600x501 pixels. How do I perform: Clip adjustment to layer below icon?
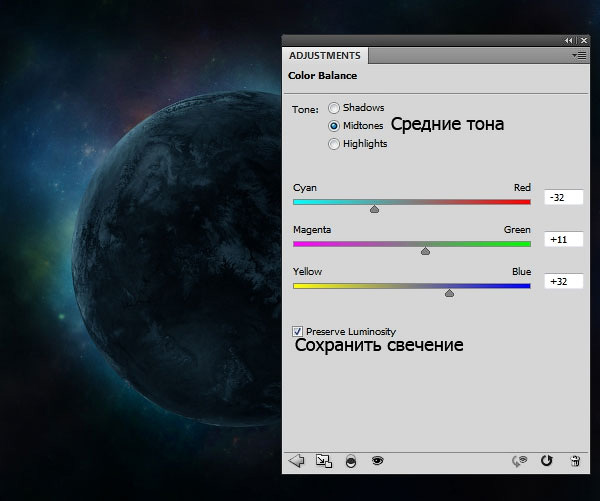(351, 461)
